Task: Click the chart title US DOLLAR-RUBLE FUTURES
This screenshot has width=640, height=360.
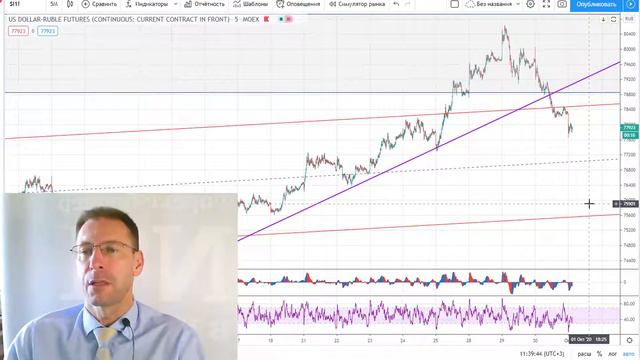Action: tap(118, 19)
